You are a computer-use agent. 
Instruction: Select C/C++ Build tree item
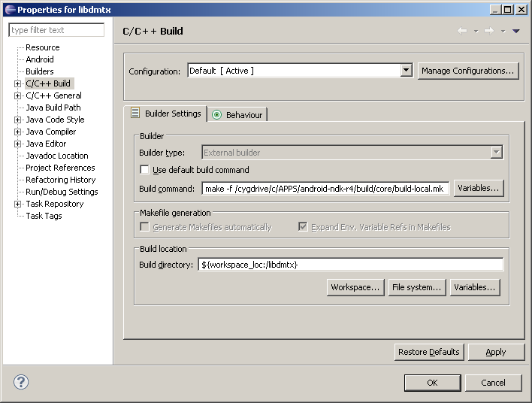[48, 83]
